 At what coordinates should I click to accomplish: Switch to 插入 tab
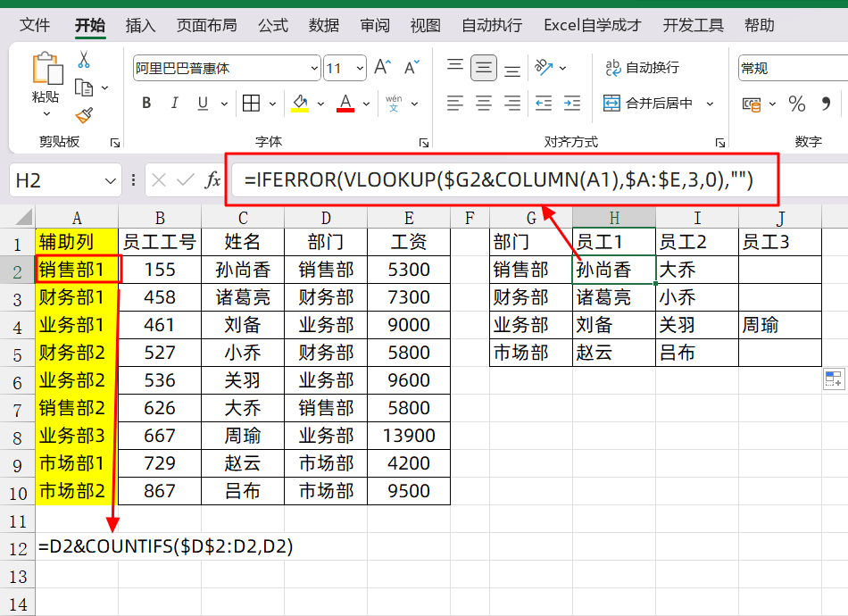[x=141, y=25]
